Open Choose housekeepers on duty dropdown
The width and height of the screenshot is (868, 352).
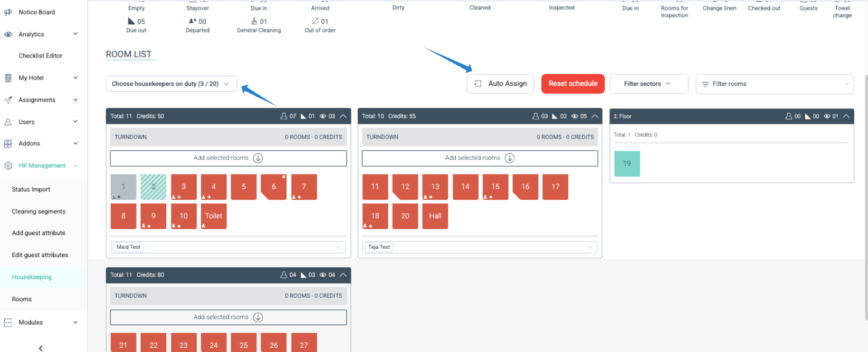[x=171, y=84]
